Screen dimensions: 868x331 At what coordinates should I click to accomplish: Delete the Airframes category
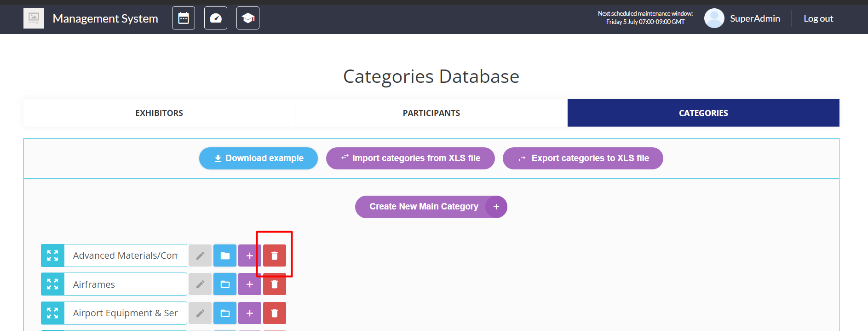pyautogui.click(x=275, y=285)
